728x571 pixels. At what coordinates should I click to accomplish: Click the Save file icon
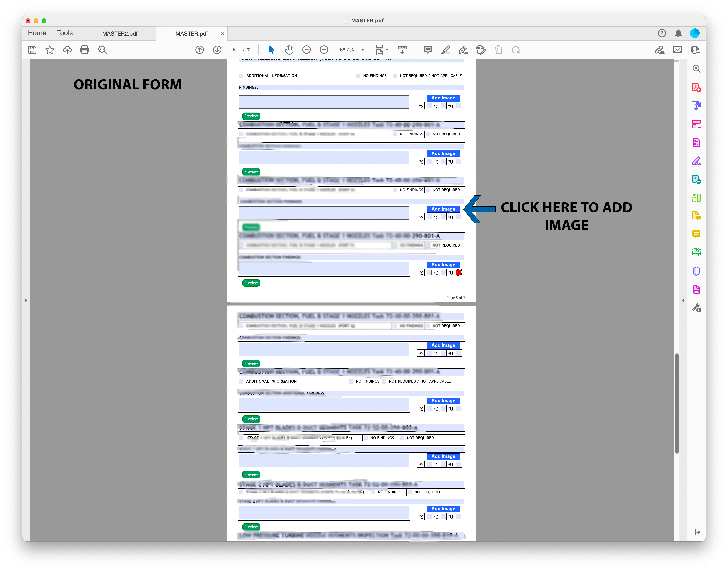(x=32, y=50)
